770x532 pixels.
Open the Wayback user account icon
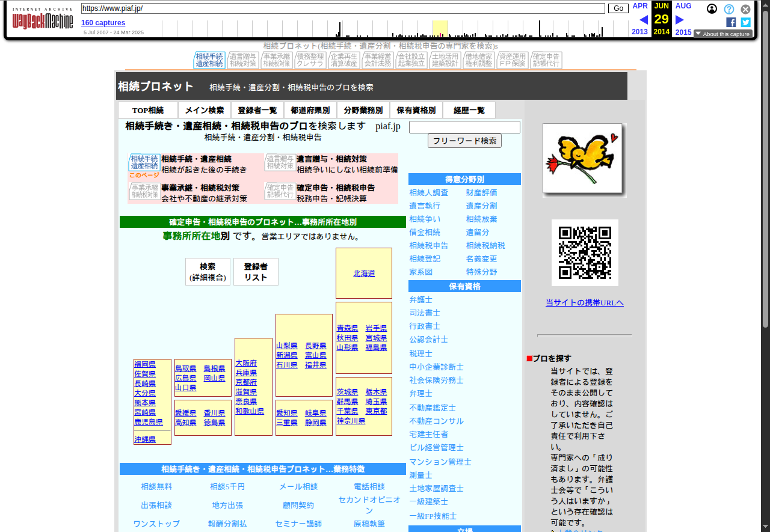pyautogui.click(x=712, y=9)
